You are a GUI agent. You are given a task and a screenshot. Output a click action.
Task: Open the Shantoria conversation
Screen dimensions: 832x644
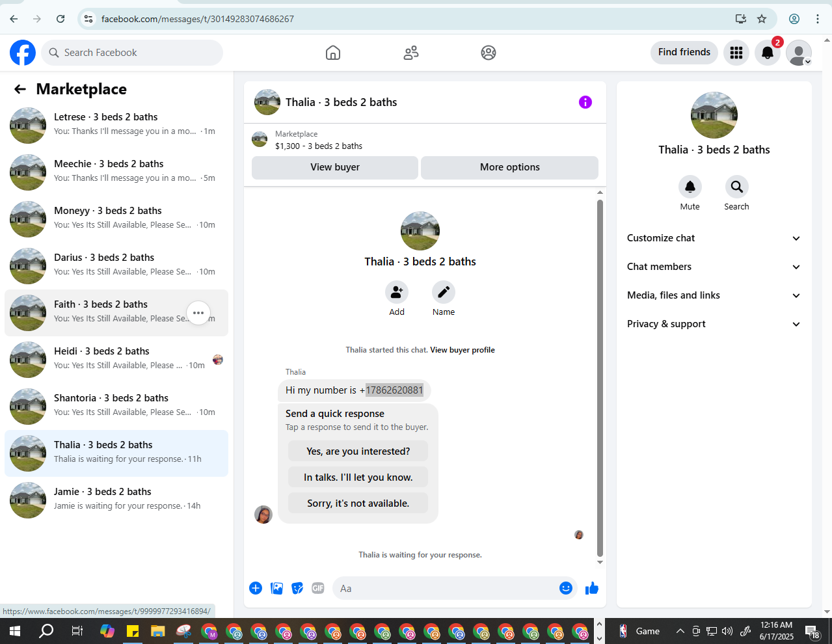pos(116,407)
